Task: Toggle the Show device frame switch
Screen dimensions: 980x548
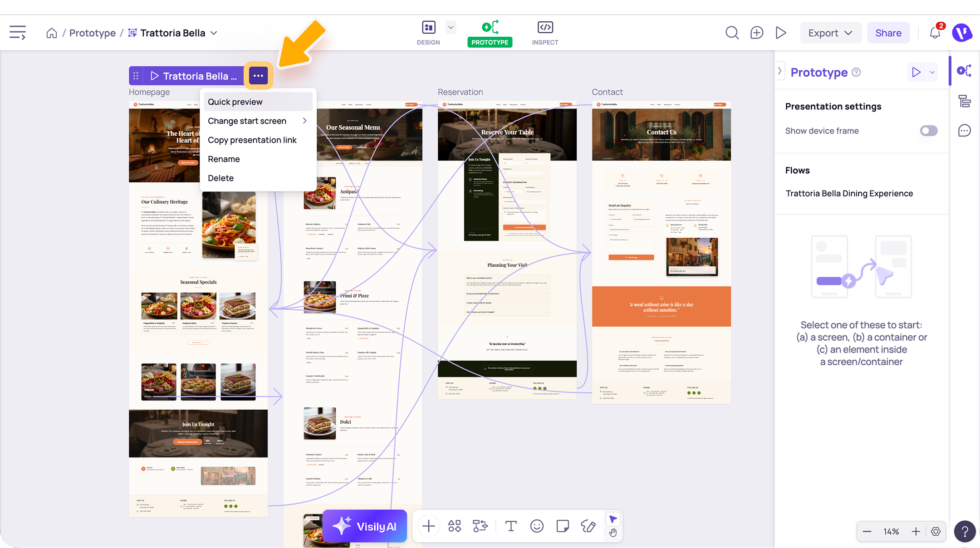Action: click(x=928, y=131)
